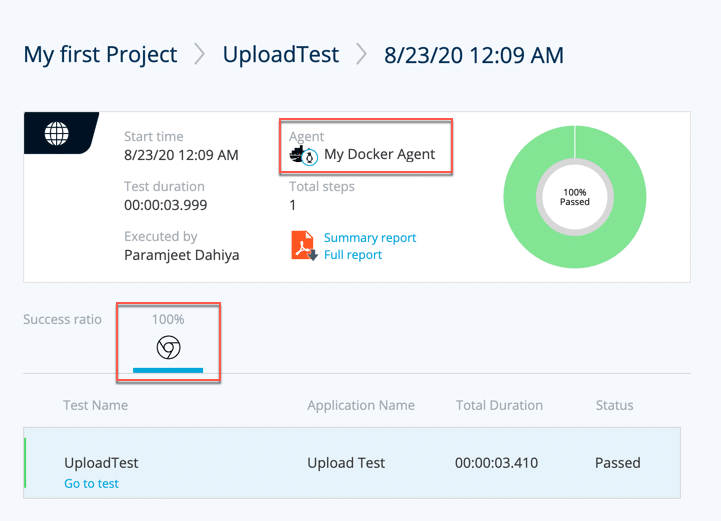Open My first Project breadcrumb
The width and height of the screenshot is (721, 521).
click(x=100, y=55)
